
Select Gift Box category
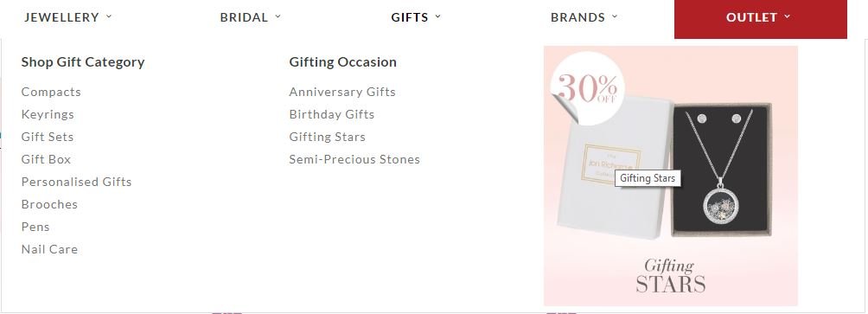(x=46, y=159)
